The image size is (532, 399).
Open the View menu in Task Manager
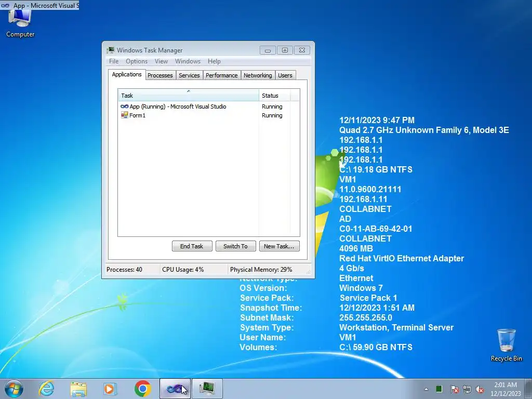(161, 61)
